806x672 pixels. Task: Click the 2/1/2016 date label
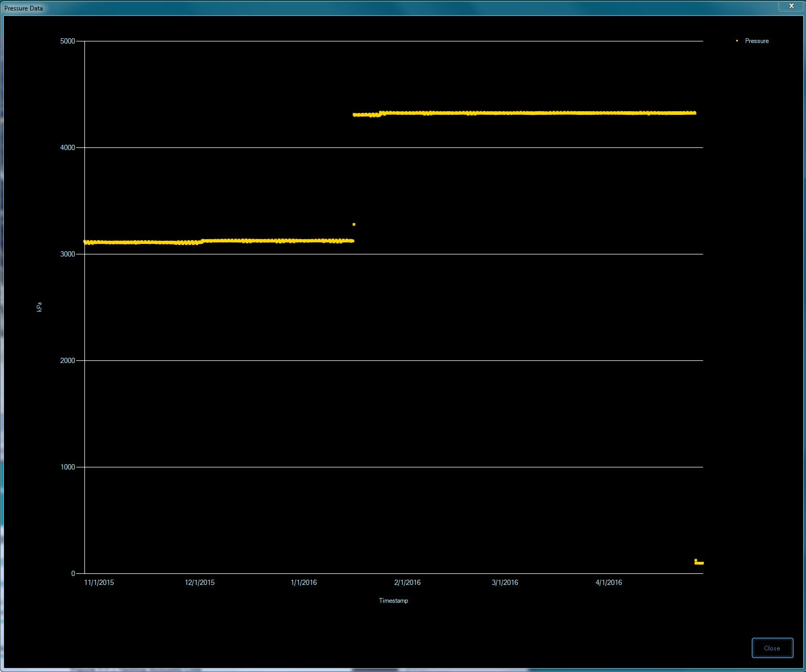coord(407,582)
